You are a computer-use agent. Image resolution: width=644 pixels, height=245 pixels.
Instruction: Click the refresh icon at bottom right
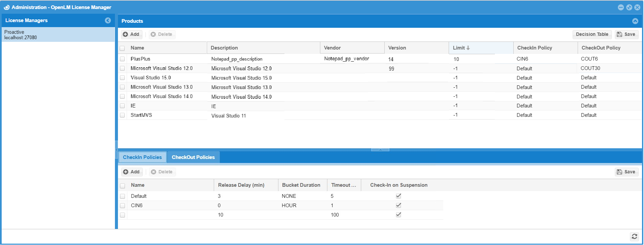click(x=634, y=237)
